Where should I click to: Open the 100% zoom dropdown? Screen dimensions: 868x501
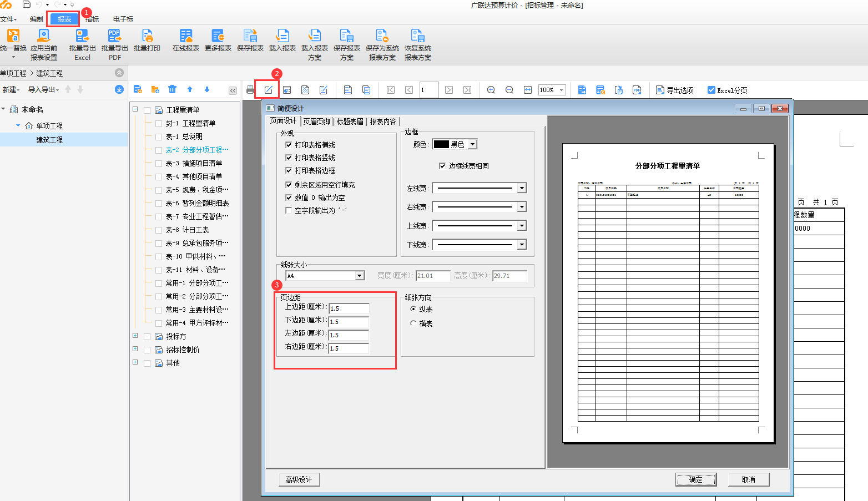(562, 90)
